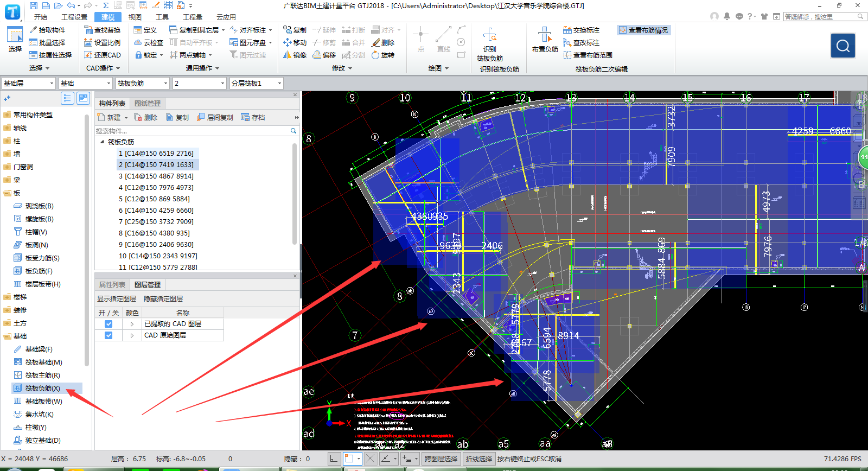The height and width of the screenshot is (471, 868).
Task: Collapse the 筏板负筋 tree node
Action: pyautogui.click(x=102, y=142)
